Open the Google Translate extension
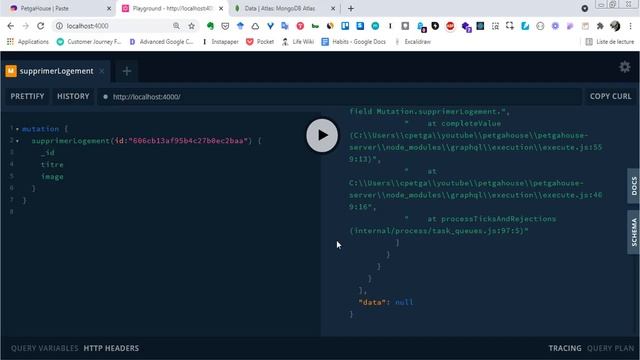640x360 pixels. [285, 26]
